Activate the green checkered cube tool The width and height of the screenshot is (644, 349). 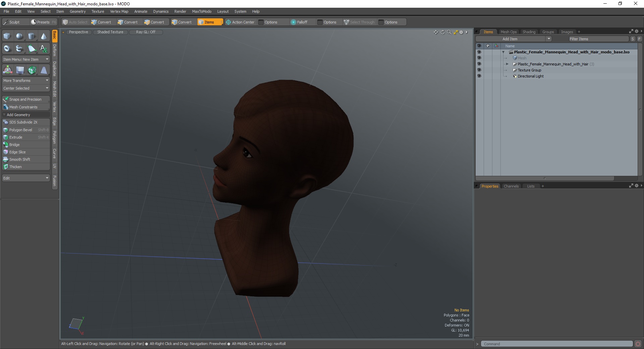click(32, 70)
